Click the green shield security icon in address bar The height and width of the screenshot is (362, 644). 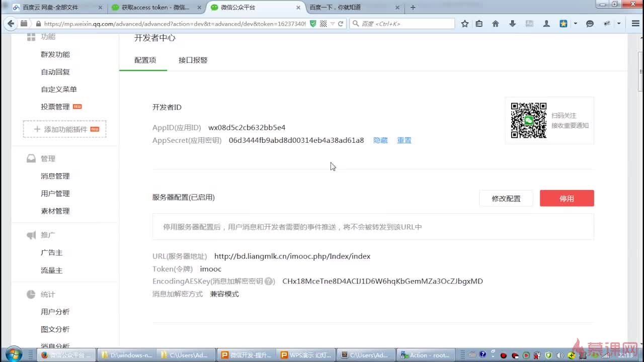pos(313,24)
